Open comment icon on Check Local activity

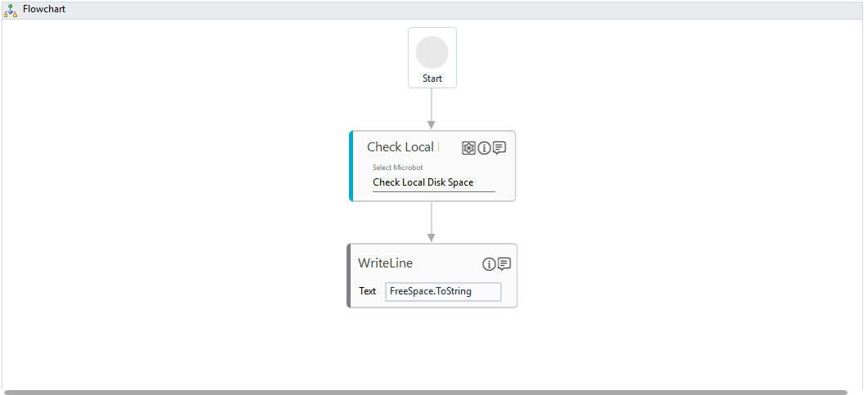(x=499, y=148)
